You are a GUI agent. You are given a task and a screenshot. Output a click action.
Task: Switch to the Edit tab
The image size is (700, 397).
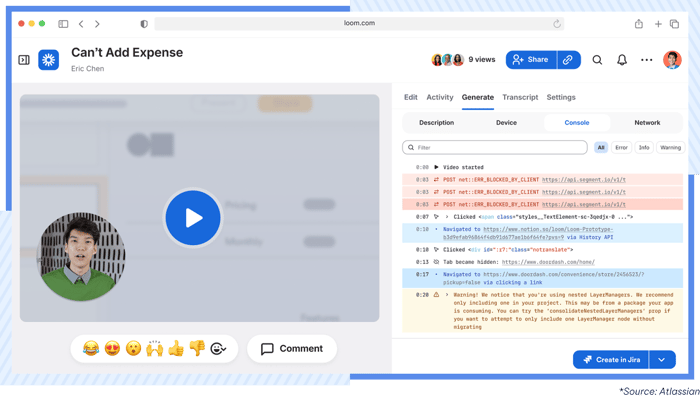coord(410,97)
